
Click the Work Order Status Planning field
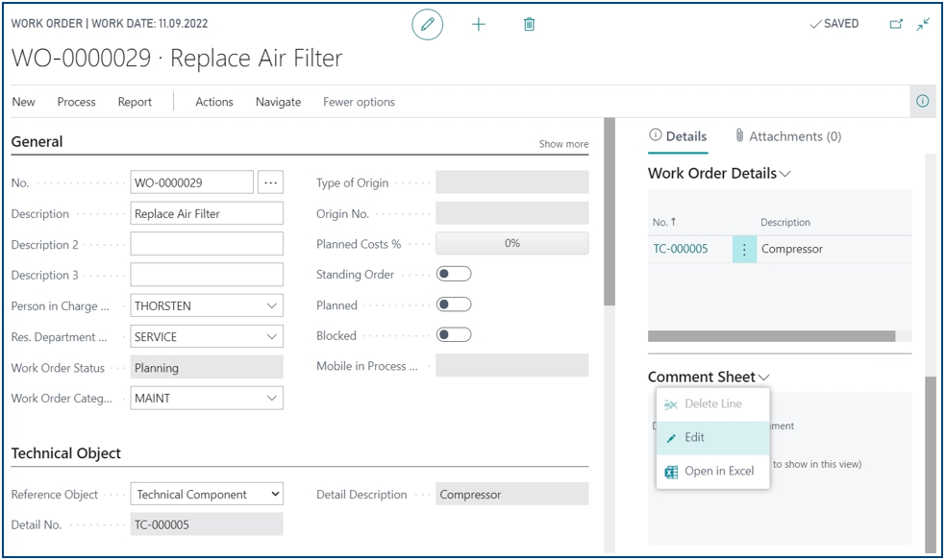point(207,368)
